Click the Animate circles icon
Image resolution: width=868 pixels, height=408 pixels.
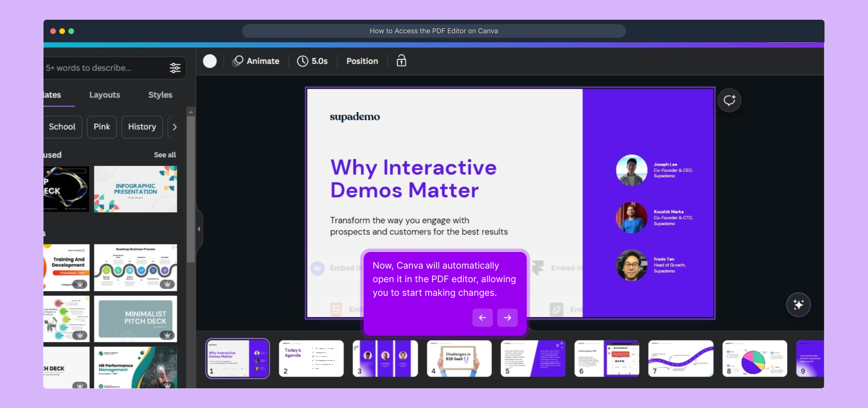tap(238, 61)
